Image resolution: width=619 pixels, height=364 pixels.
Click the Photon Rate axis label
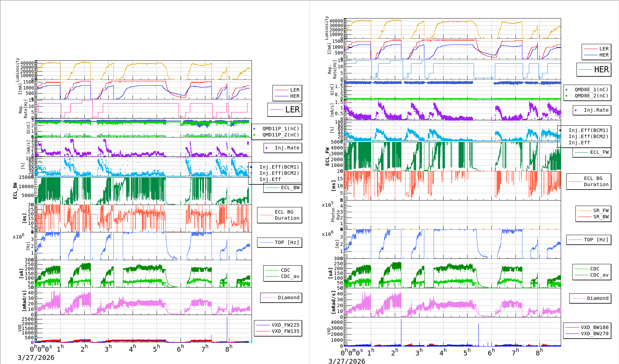(336, 215)
